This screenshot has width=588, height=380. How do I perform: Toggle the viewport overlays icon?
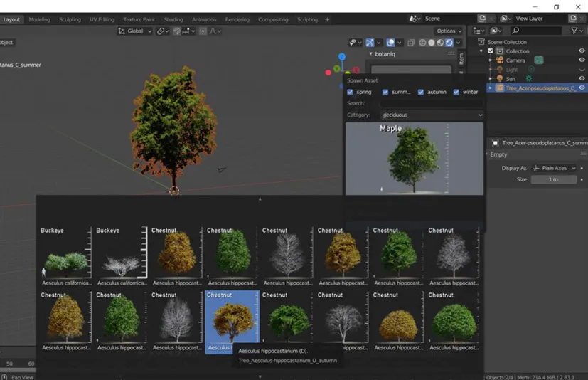(x=391, y=43)
